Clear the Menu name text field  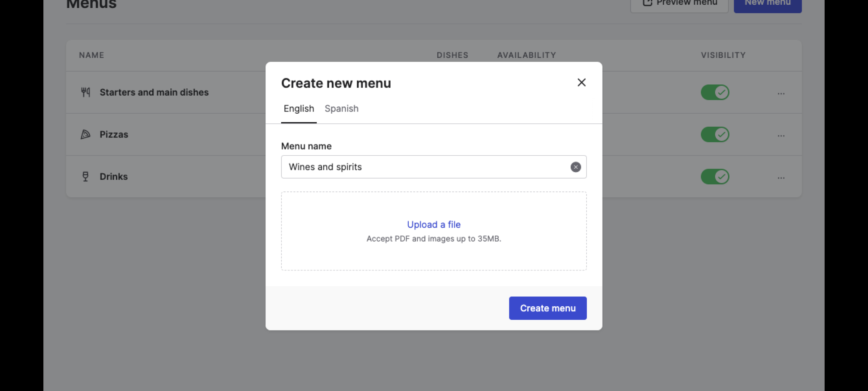(x=575, y=167)
